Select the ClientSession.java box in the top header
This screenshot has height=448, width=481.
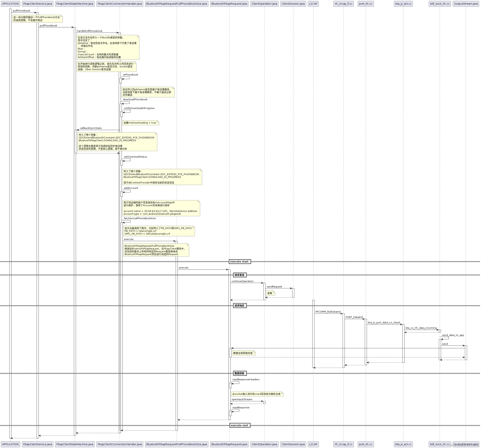pos(293,4)
